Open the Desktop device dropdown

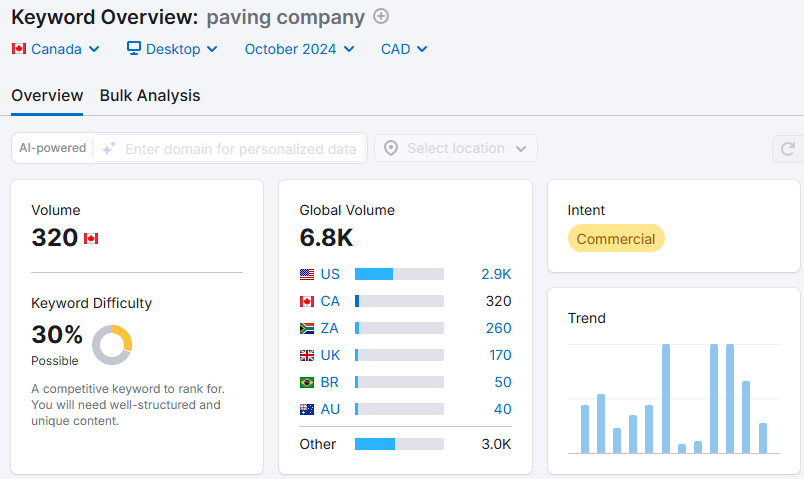[x=172, y=49]
